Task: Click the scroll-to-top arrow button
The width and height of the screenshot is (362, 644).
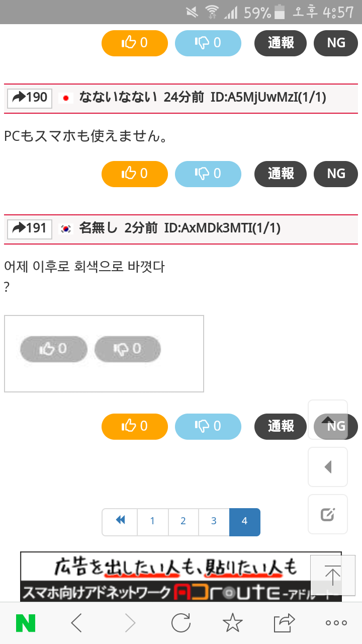Action: coord(332,574)
